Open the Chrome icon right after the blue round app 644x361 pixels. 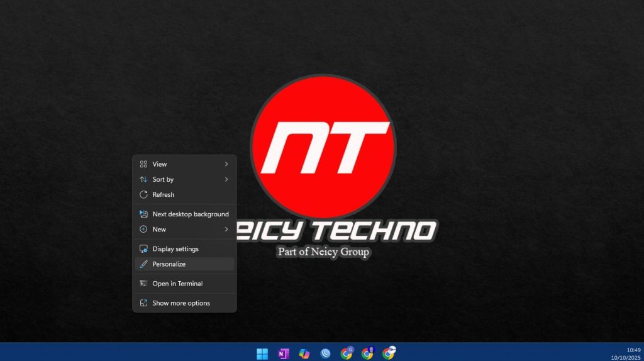click(347, 353)
